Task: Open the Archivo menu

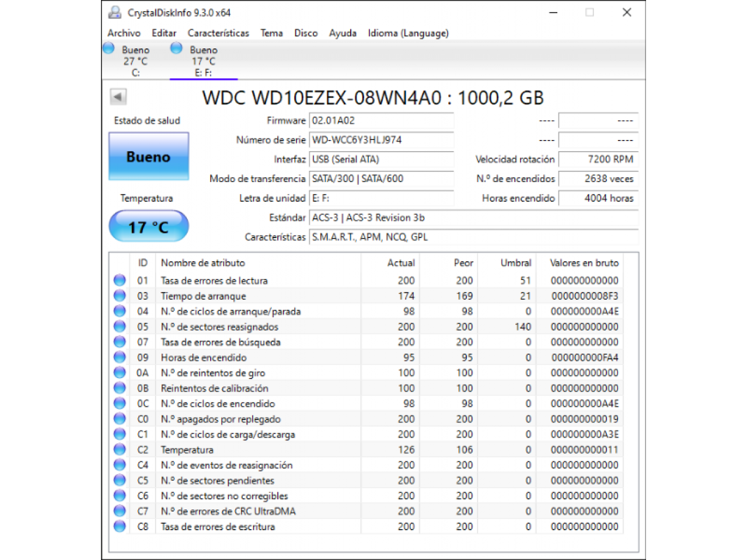Action: [x=124, y=33]
